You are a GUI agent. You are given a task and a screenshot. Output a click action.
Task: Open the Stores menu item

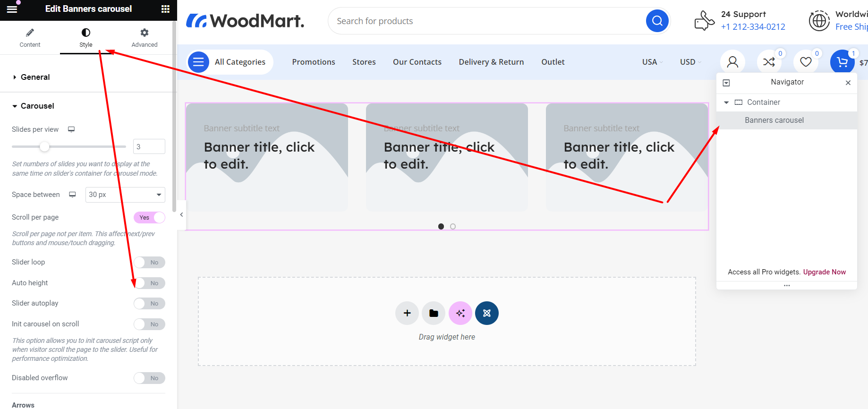tap(364, 62)
